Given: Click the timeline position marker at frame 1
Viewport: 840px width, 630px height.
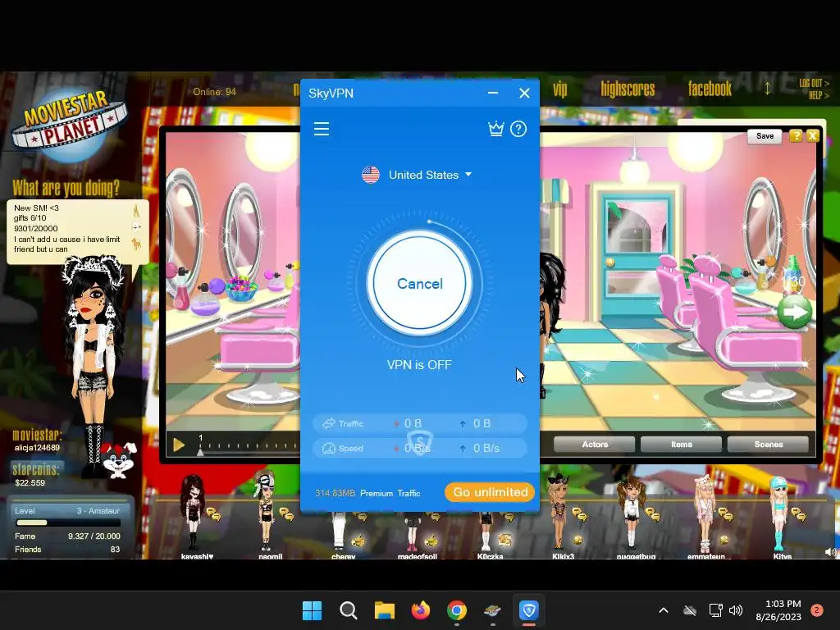Looking at the screenshot, I should [x=200, y=452].
